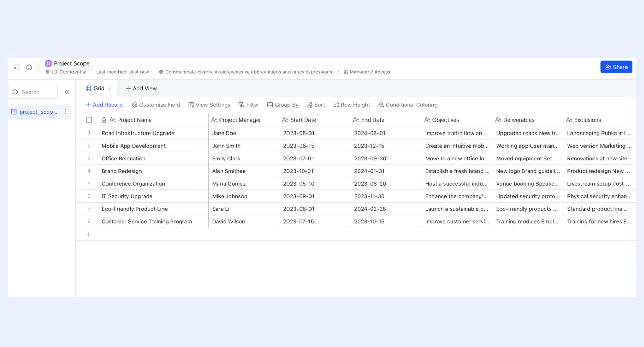Open Group By options
644x347 pixels.
tap(283, 105)
